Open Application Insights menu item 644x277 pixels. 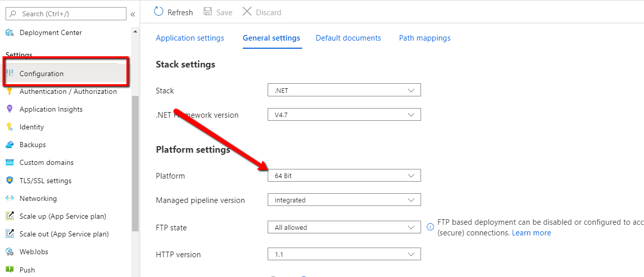(x=51, y=109)
